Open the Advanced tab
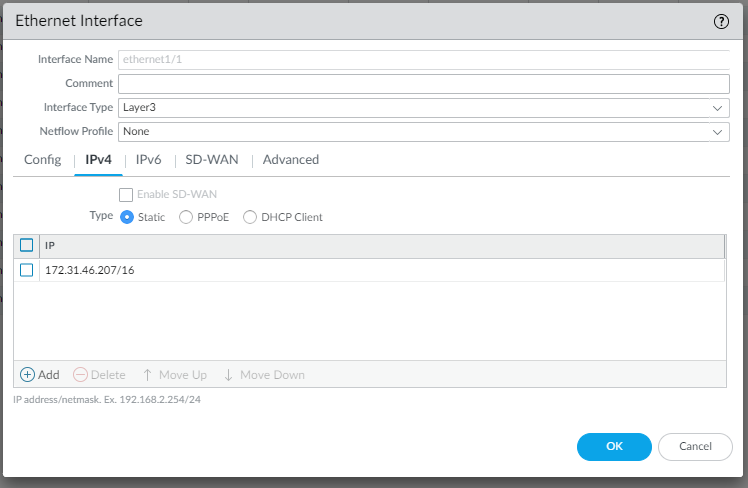748x488 pixels. coord(291,160)
